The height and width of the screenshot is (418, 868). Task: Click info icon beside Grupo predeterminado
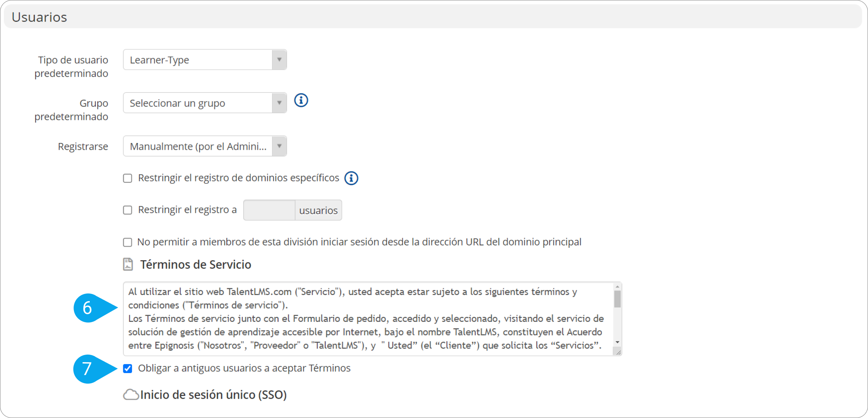(x=301, y=100)
